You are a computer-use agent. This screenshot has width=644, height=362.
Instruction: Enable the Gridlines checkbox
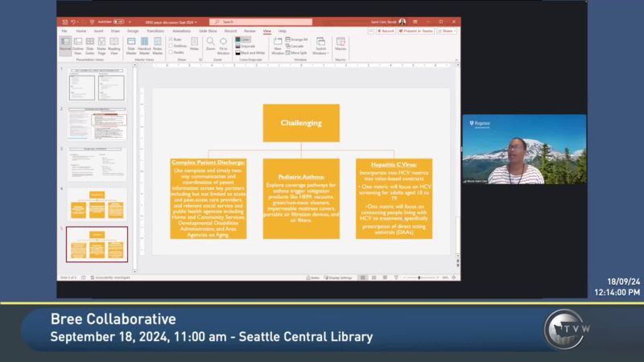click(171, 45)
